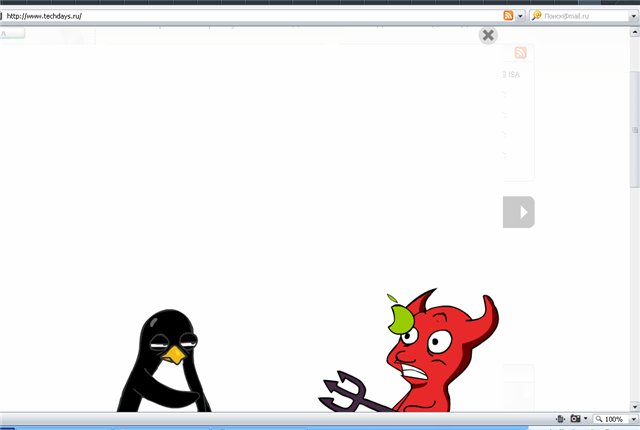This screenshot has width=640, height=430.
Task: Click the vertical scrollbar up arrow
Action: click(635, 32)
